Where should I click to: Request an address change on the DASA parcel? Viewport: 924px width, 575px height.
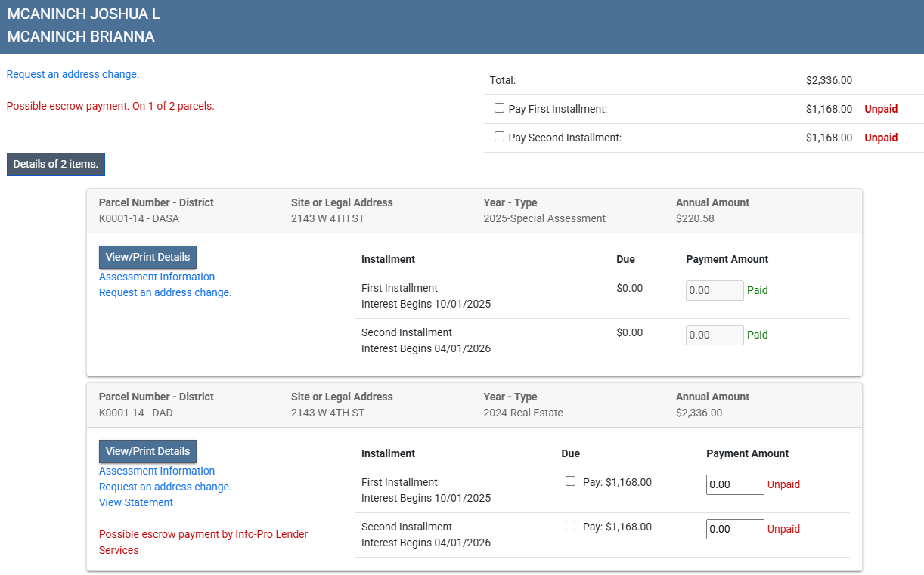pos(165,292)
